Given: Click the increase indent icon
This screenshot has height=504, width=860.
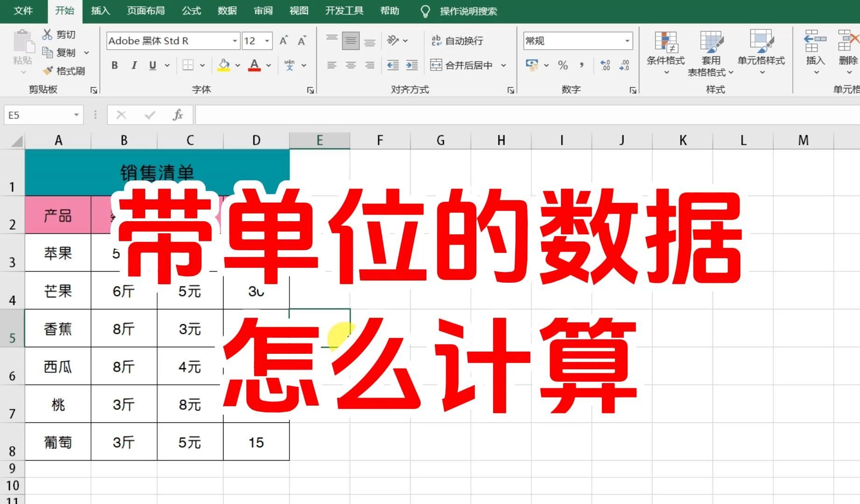Looking at the screenshot, I should [412, 65].
